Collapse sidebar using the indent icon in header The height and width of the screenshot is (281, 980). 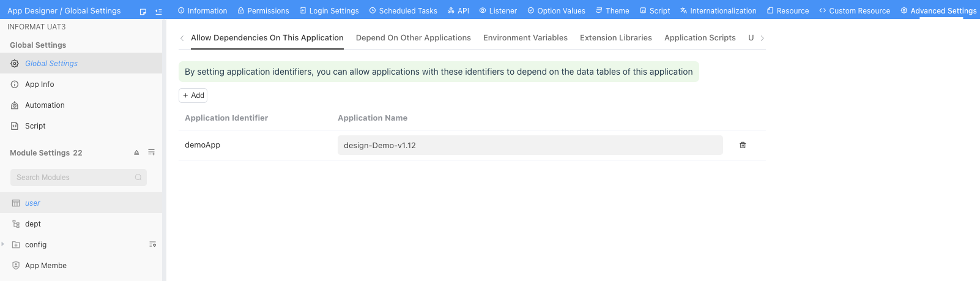point(158,11)
